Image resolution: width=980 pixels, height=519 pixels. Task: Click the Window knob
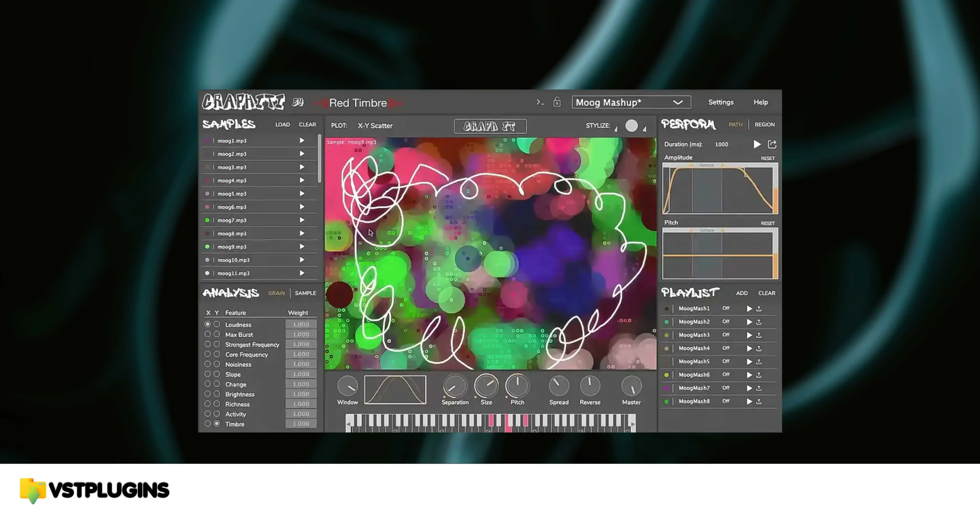(x=348, y=386)
